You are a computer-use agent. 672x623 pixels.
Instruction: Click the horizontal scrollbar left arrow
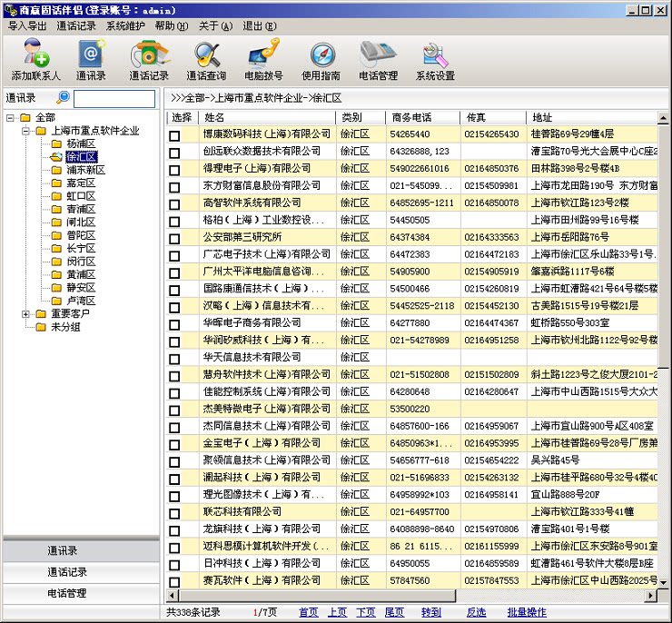click(172, 595)
